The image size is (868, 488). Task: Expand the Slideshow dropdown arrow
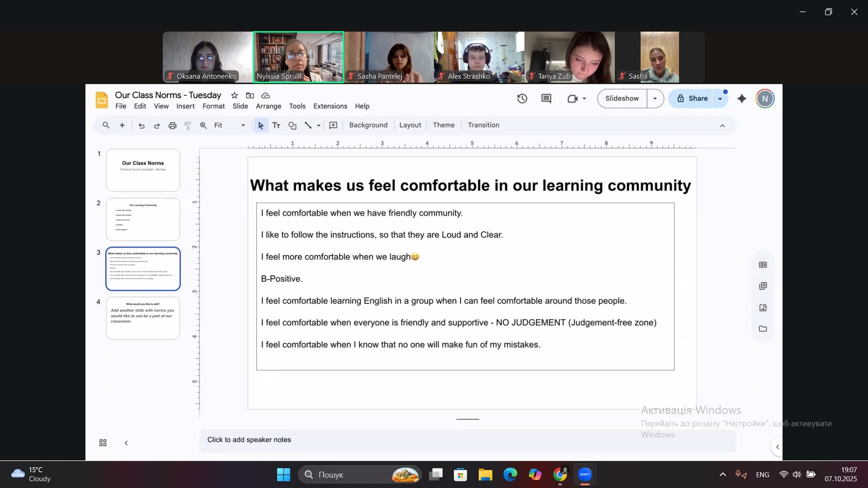[655, 99]
